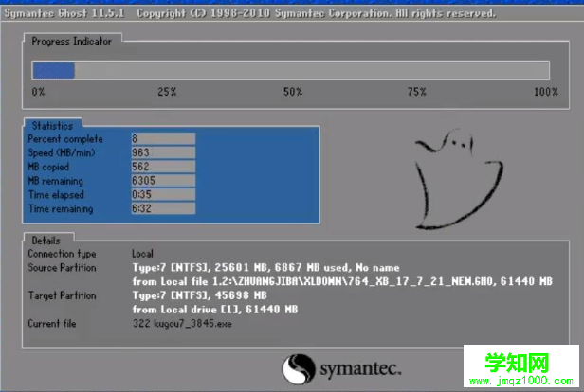
Task: Click the 'MB remaining' label
Action: point(56,181)
